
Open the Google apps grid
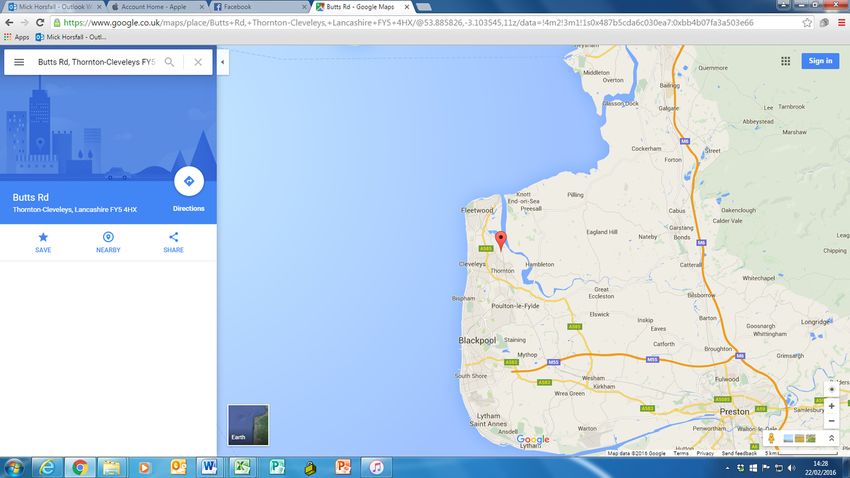tap(785, 61)
